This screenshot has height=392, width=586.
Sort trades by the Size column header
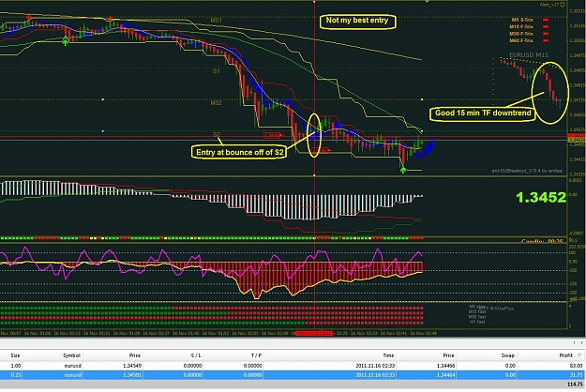(15, 355)
